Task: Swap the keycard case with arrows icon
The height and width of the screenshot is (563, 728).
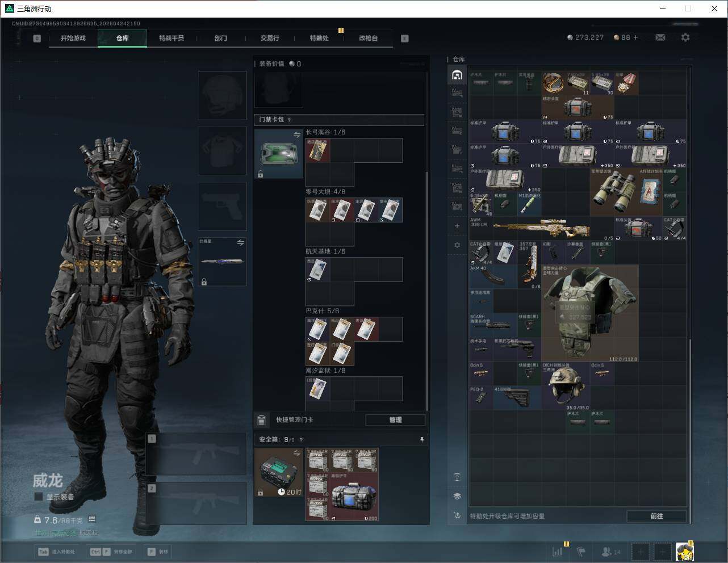Action: click(x=297, y=135)
